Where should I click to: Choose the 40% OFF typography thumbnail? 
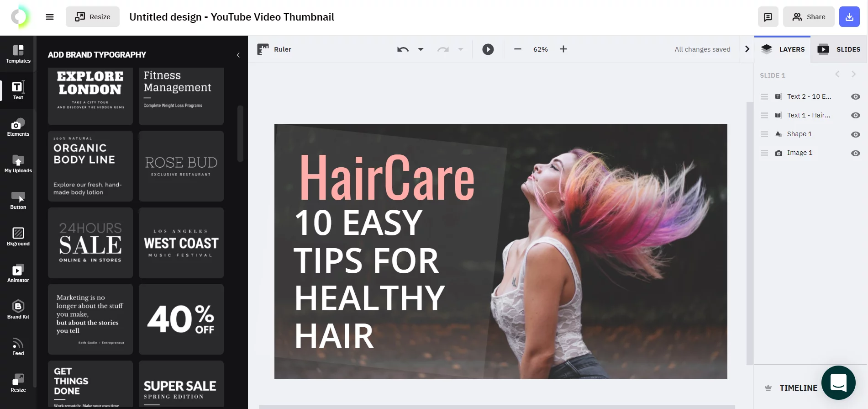click(181, 319)
